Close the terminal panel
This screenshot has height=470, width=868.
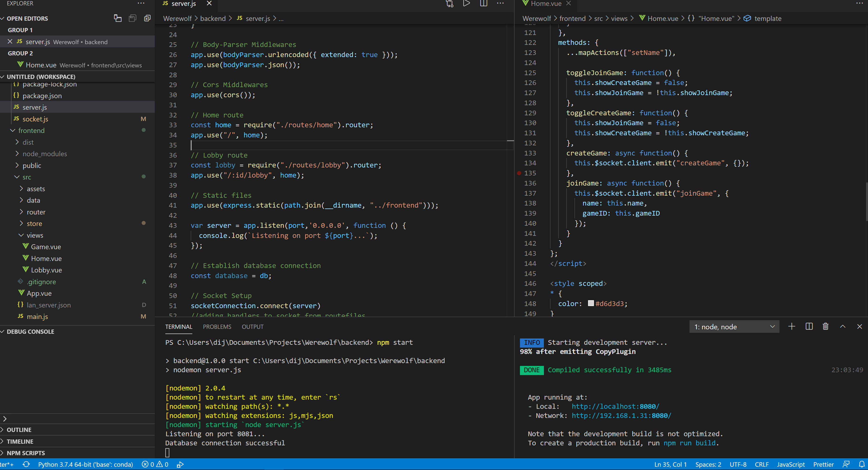(x=860, y=326)
